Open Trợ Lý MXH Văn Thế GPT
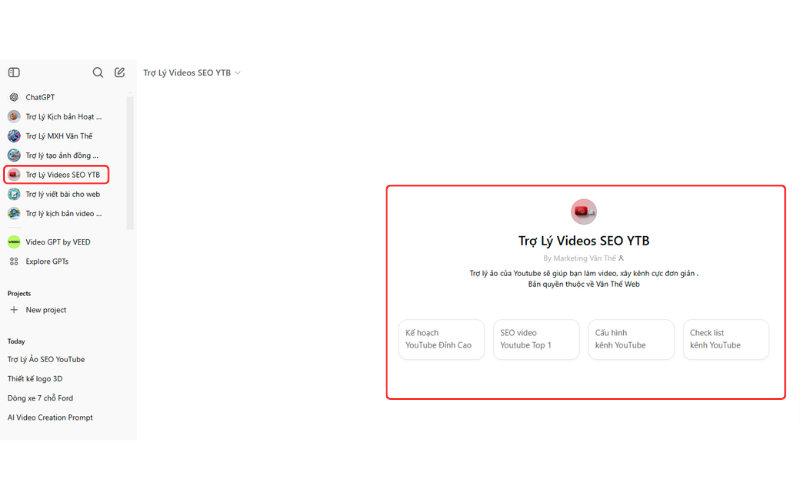Screen dimensions: 800x500 59,136
